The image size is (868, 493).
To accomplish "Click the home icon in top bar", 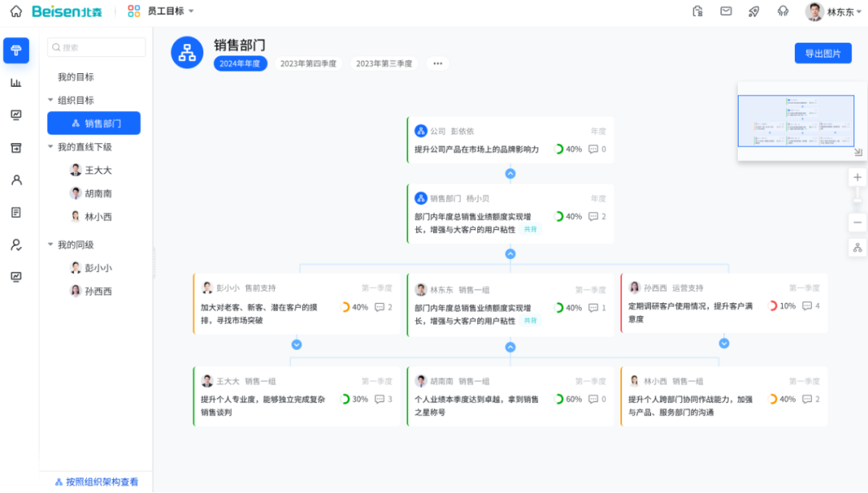I will coord(16,11).
